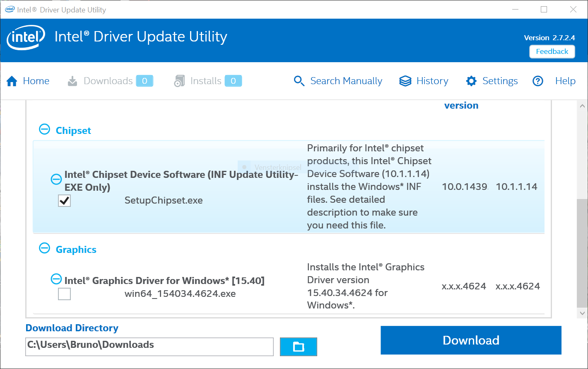Screen dimensions: 588x369
Task: Collapse Intel Graphics Driver for Windows entry
Action: click(x=56, y=279)
